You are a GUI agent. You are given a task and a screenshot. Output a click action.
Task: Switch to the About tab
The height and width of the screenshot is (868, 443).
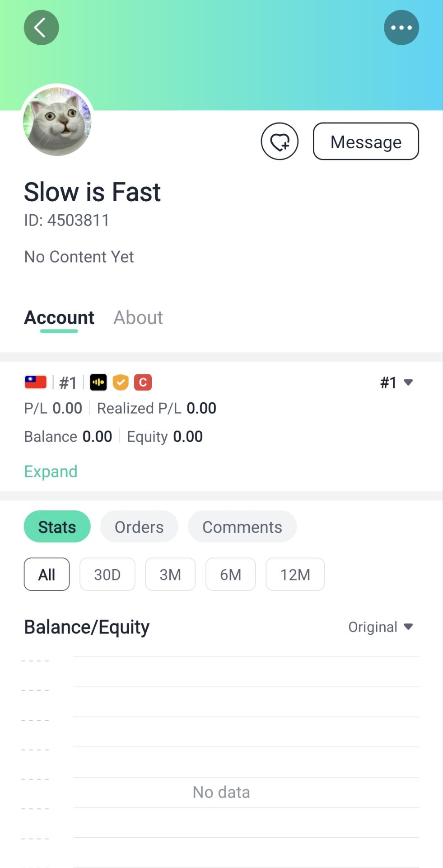click(138, 317)
